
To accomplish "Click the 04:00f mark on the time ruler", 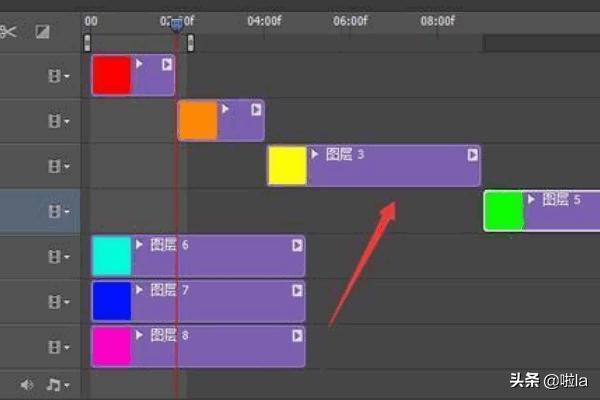I will click(263, 20).
